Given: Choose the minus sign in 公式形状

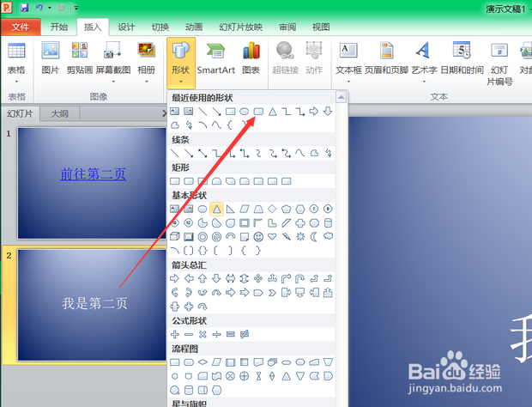Looking at the screenshot, I should pyautogui.click(x=189, y=334).
